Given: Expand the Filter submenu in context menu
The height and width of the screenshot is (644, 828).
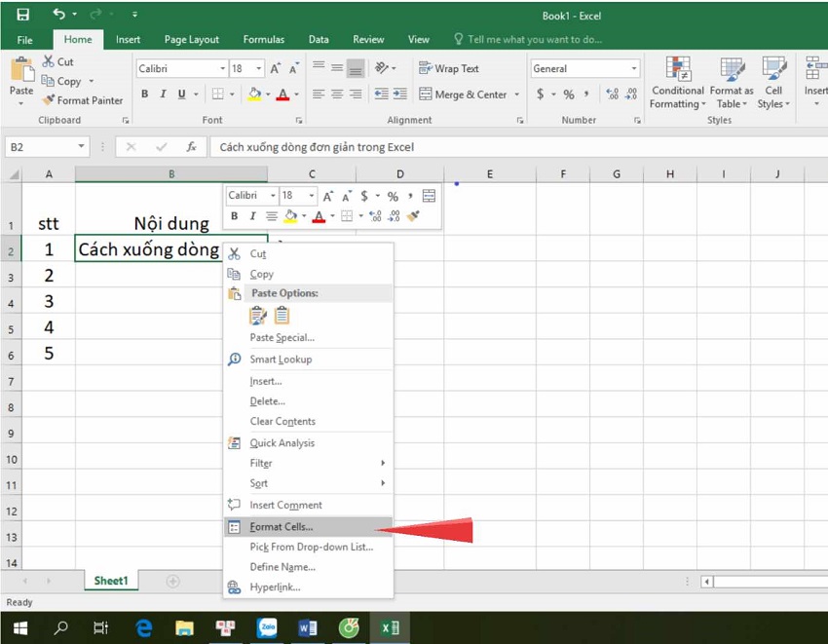Looking at the screenshot, I should pos(309,464).
